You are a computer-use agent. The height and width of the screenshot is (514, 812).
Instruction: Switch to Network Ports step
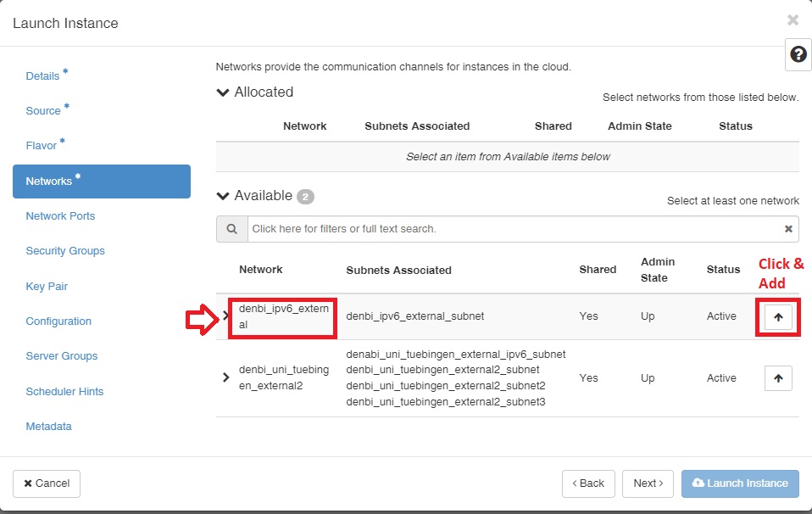[x=60, y=216]
